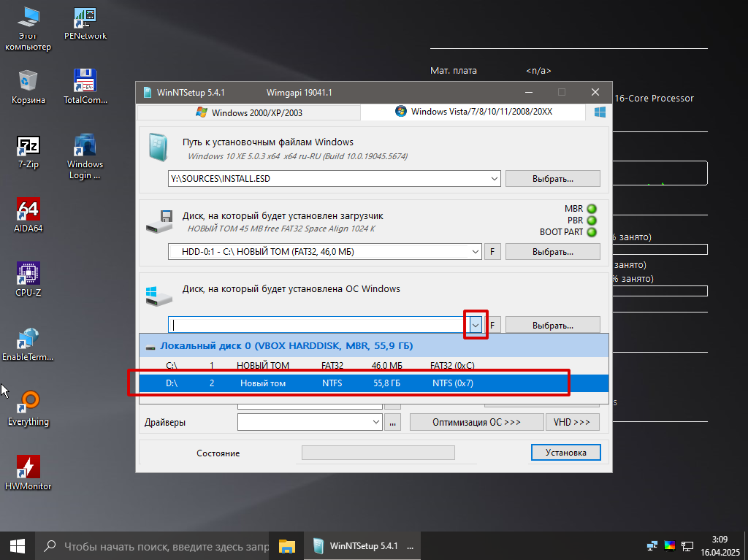
Task: Click Выбрать button for OS install drive
Action: point(552,326)
